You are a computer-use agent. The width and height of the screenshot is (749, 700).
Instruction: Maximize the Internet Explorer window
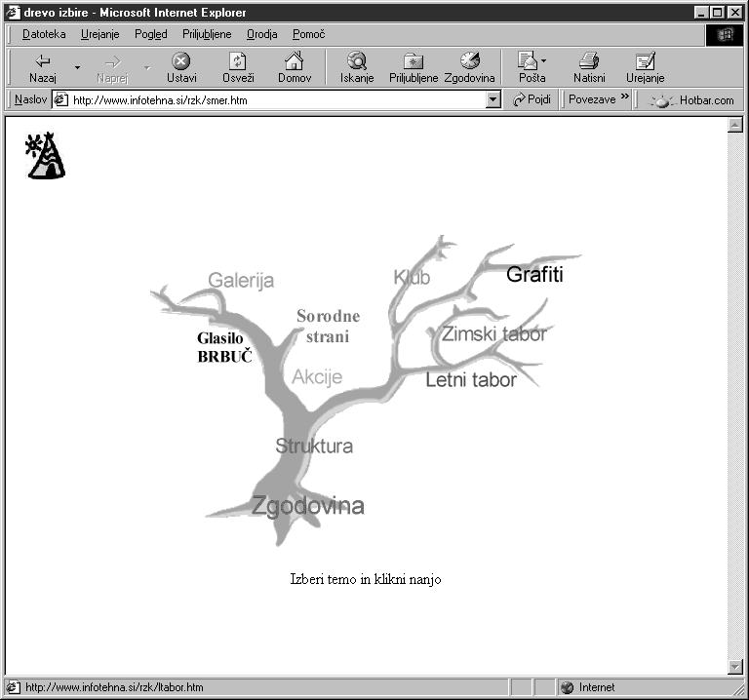717,13
